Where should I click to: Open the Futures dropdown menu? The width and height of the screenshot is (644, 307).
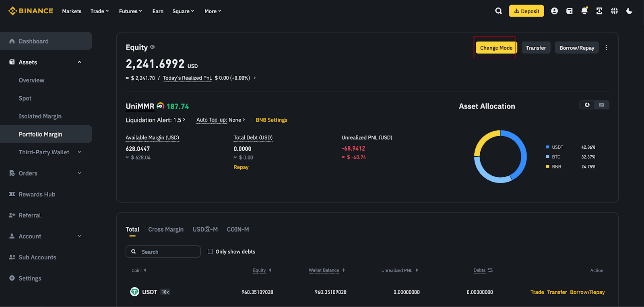click(130, 11)
